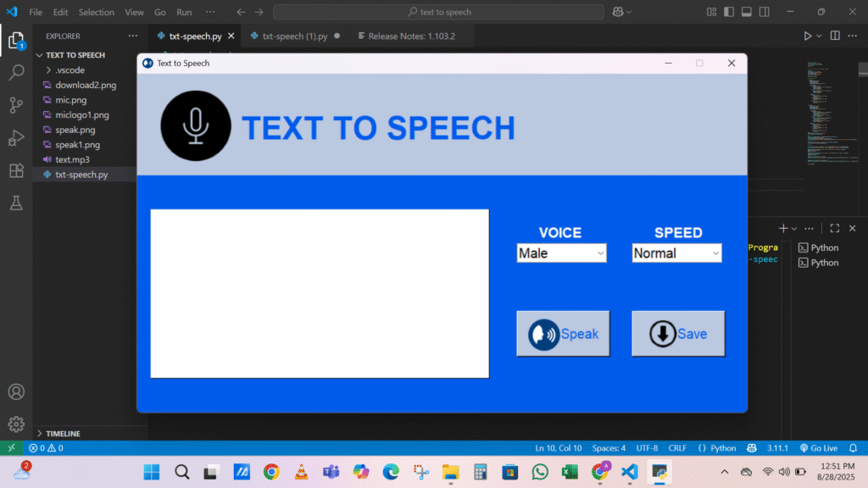The height and width of the screenshot is (488, 868).
Task: Click the Save button
Action: click(x=678, y=334)
